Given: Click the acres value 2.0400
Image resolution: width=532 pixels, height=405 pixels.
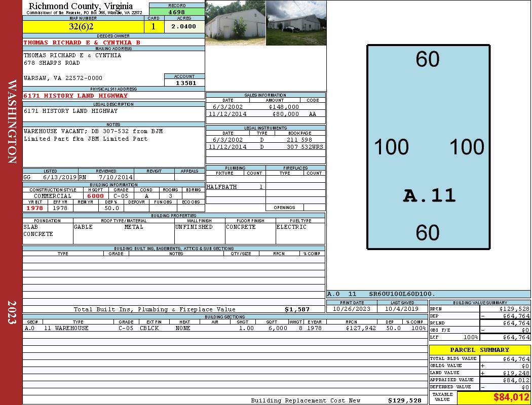Looking at the screenshot, I should 183,26.
